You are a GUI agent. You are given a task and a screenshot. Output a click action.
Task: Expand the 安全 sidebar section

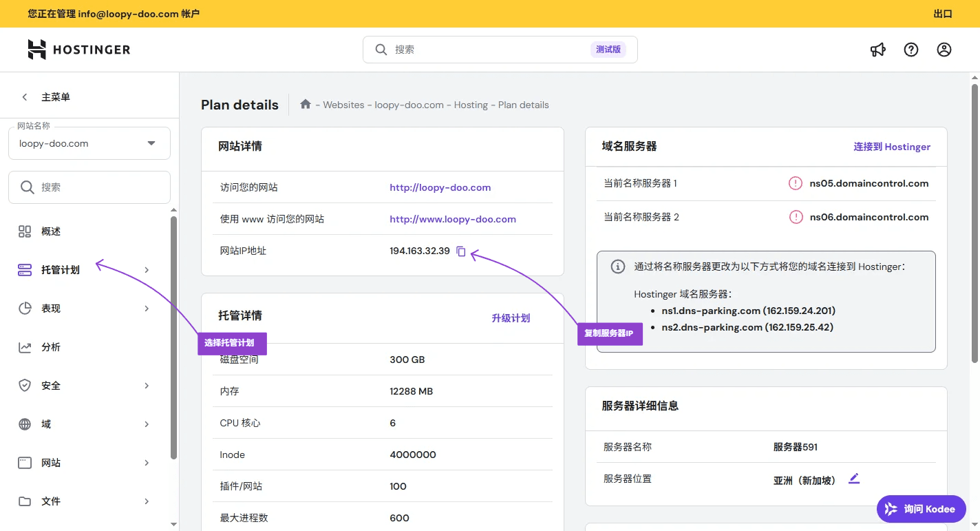[x=84, y=386]
